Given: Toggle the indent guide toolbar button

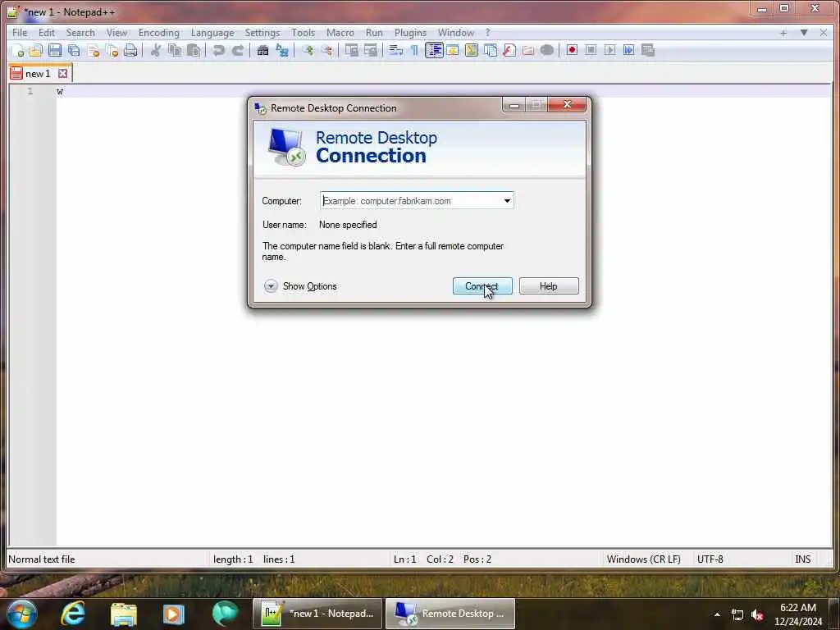Looking at the screenshot, I should (434, 50).
